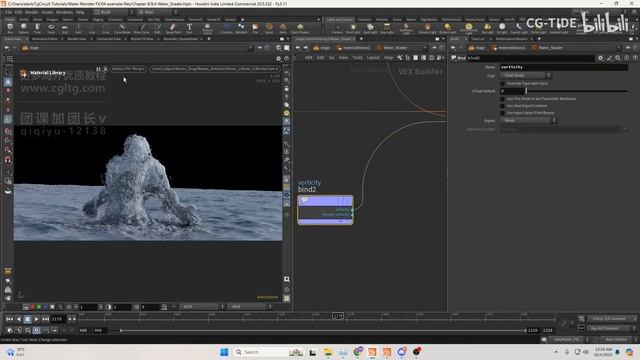Click the viewport display options gear
The height and width of the screenshot is (360, 640).
[x=278, y=58]
